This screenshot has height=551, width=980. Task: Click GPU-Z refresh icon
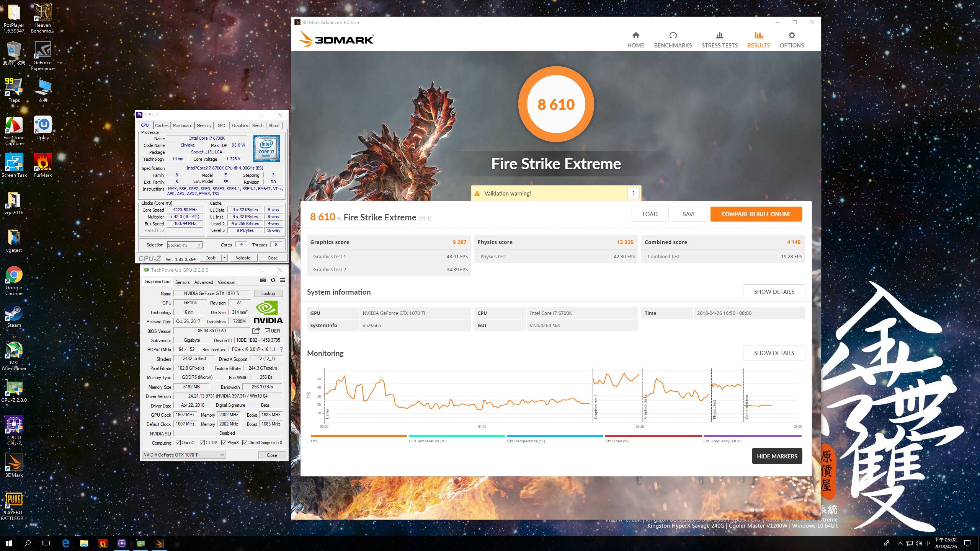click(273, 280)
